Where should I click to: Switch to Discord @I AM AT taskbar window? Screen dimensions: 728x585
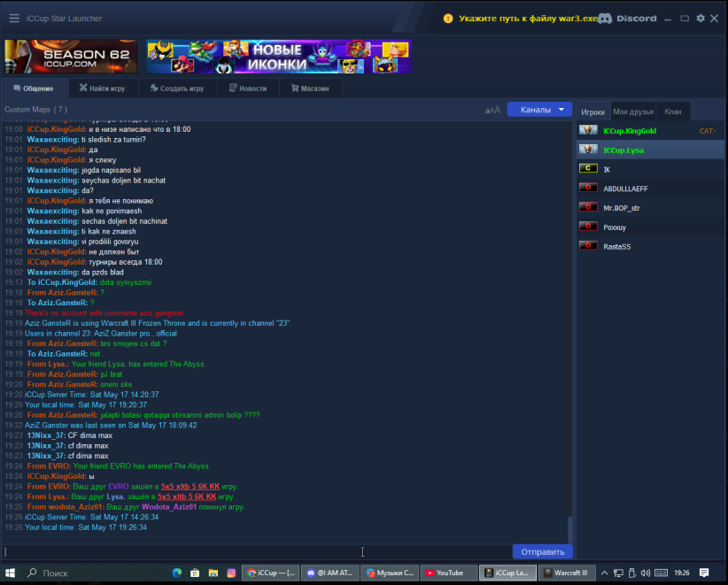pyautogui.click(x=330, y=573)
